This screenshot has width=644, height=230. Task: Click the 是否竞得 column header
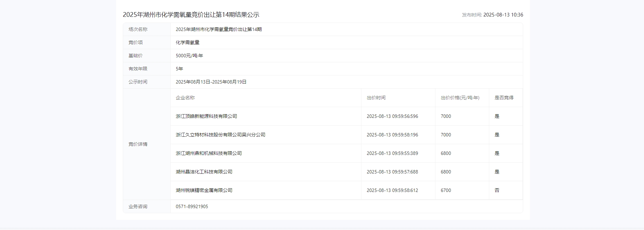(504, 98)
